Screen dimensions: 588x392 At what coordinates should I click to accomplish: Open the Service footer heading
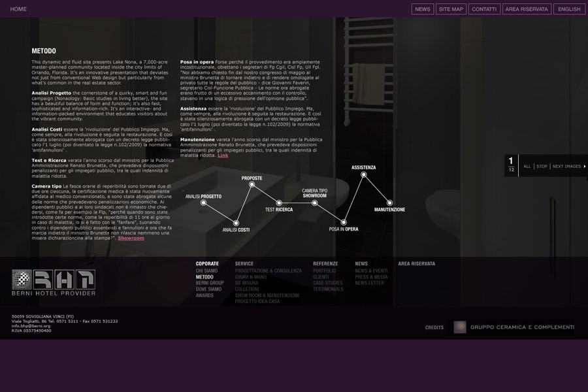point(244,264)
